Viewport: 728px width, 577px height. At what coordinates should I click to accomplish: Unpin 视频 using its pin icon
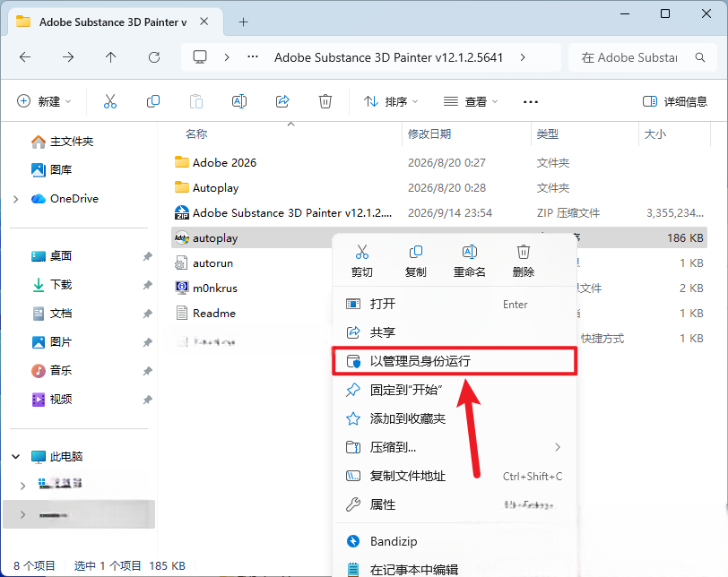(147, 400)
